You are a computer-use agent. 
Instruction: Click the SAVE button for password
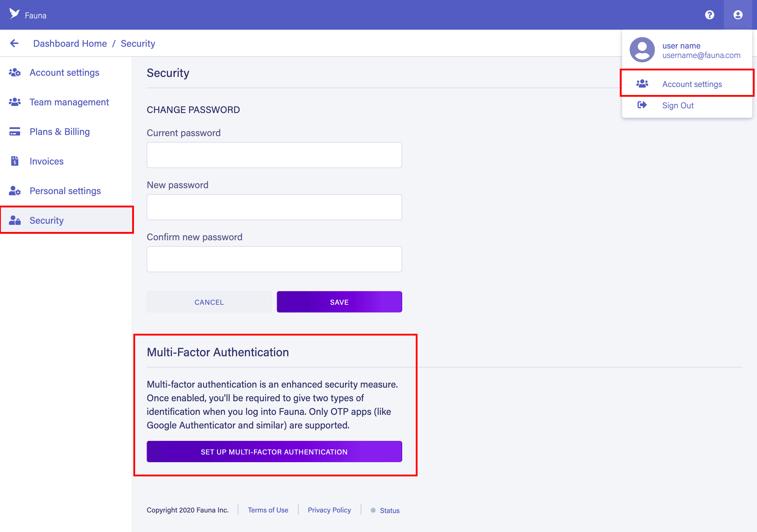(x=339, y=301)
